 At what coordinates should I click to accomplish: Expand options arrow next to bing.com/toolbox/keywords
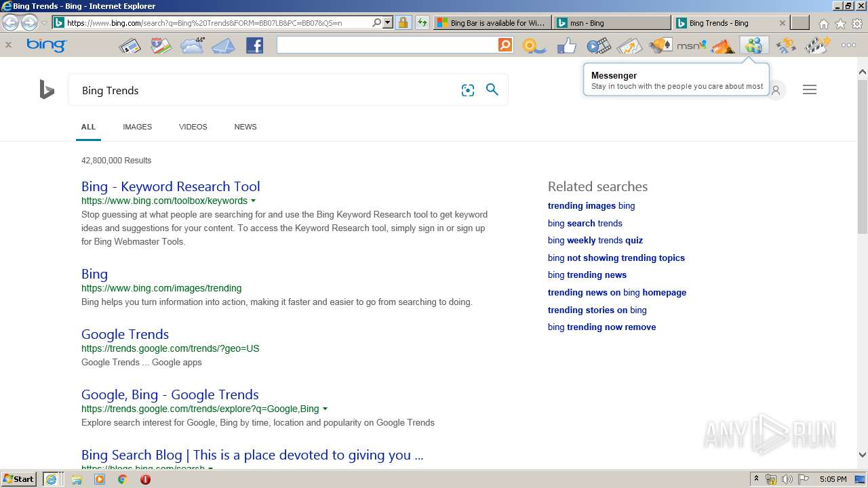(x=254, y=201)
